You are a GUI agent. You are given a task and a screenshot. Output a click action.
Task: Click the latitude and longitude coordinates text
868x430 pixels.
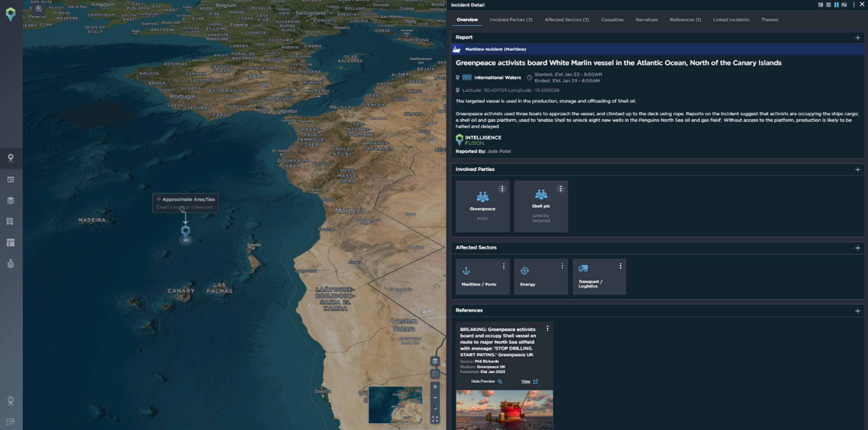coord(511,90)
